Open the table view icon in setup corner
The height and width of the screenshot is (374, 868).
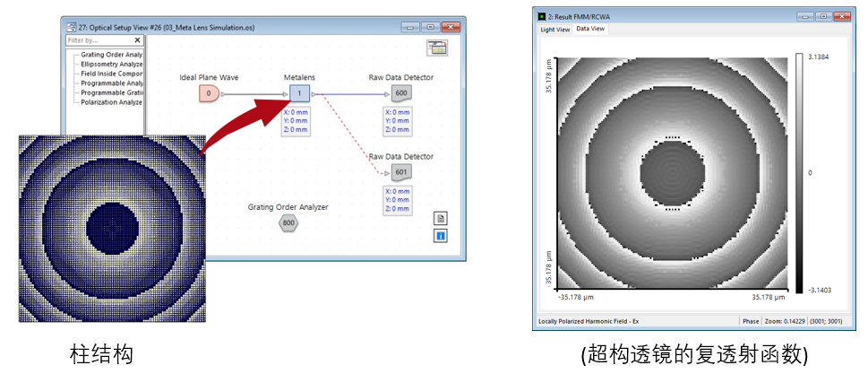437,48
